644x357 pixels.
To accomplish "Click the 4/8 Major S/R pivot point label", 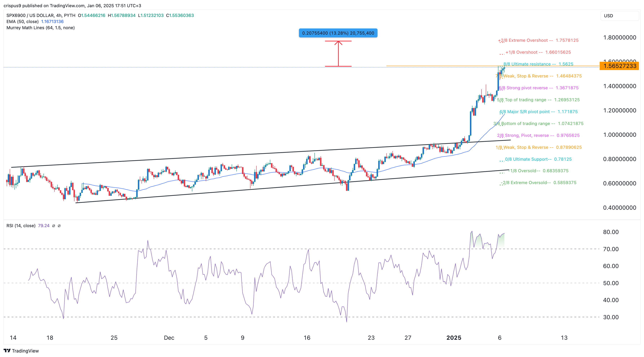I will (x=538, y=112).
